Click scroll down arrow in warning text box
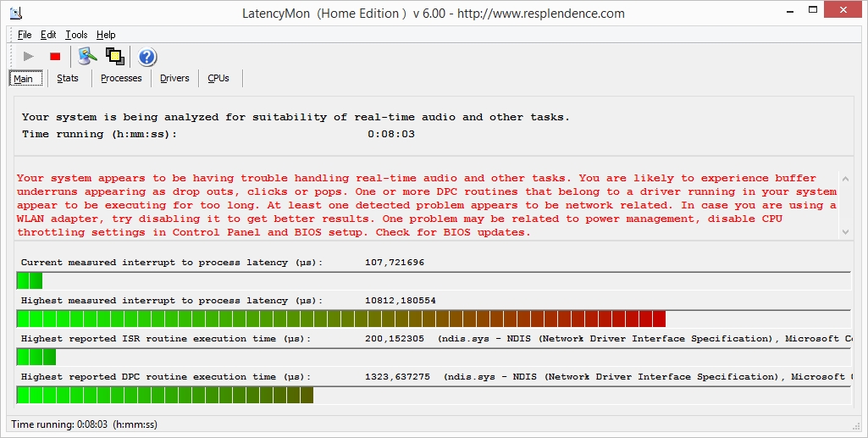This screenshot has width=868, height=438. click(x=845, y=232)
